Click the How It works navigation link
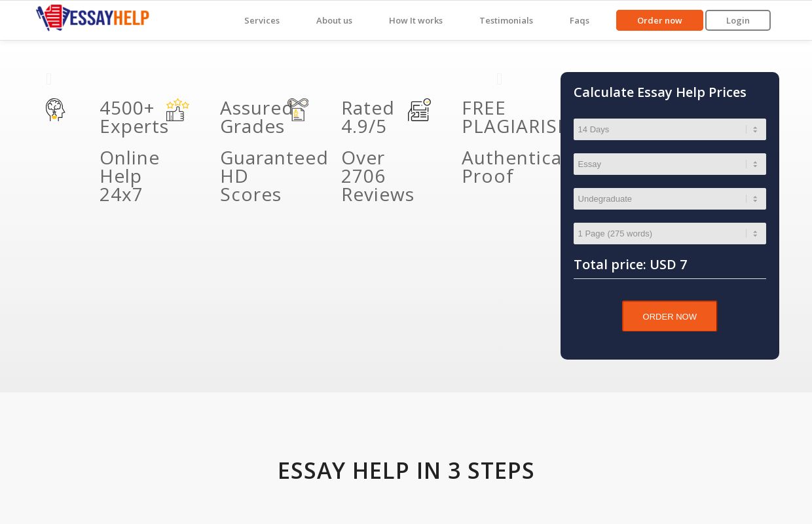 pyautogui.click(x=415, y=20)
